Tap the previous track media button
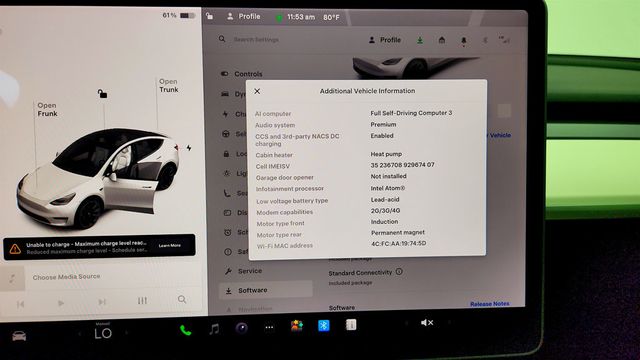 (x=20, y=304)
